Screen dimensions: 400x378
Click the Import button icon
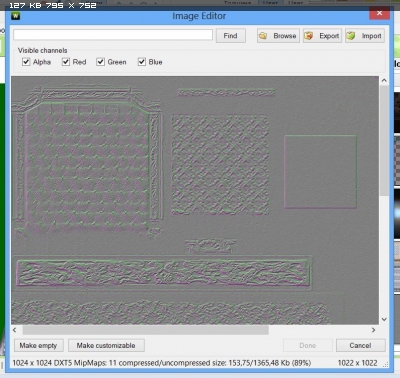point(351,36)
